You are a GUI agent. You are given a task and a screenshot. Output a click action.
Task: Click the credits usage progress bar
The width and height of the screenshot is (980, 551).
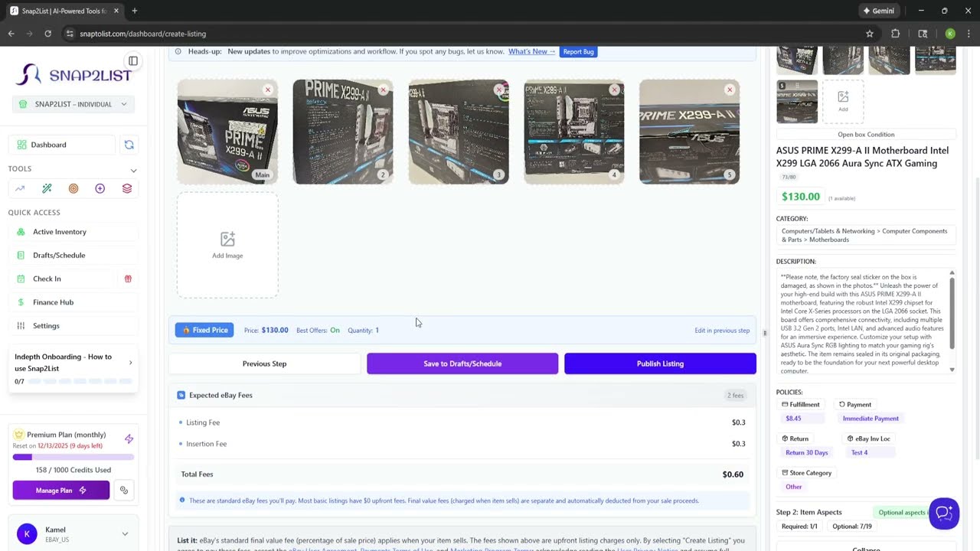(x=73, y=457)
